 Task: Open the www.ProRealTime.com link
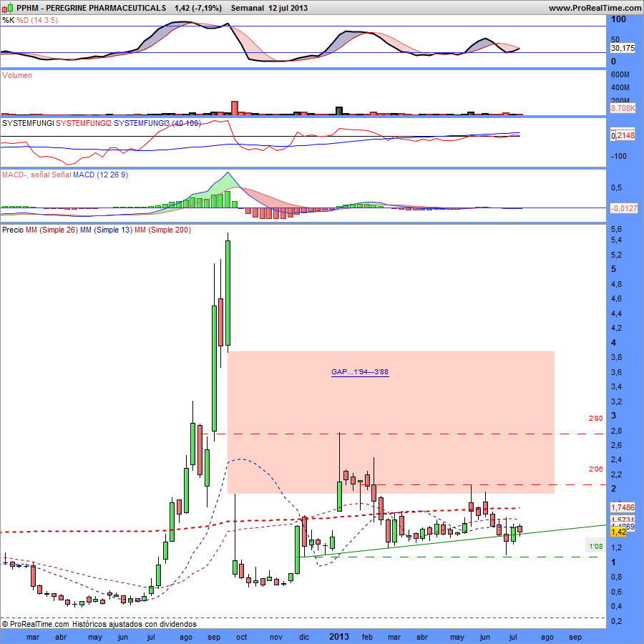click(x=595, y=8)
